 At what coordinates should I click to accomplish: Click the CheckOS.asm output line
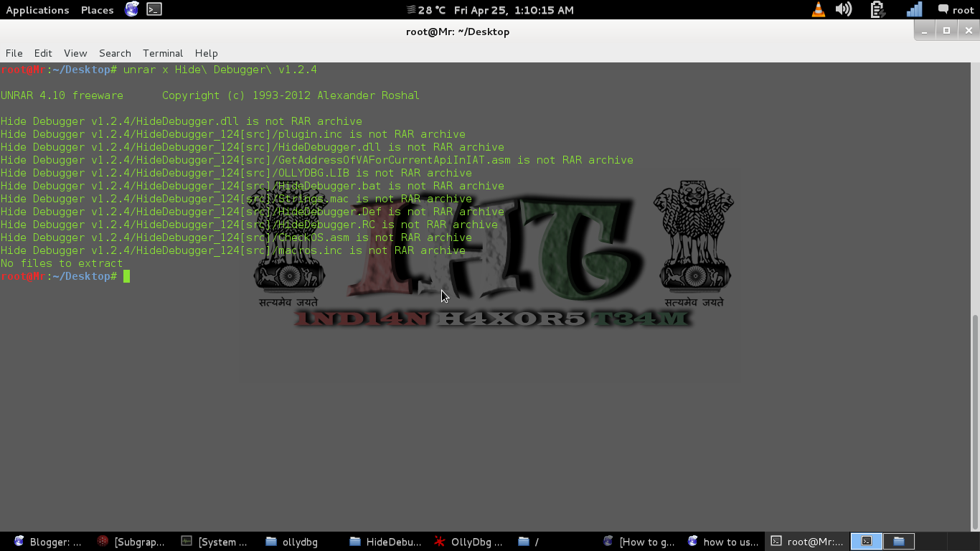pos(236,237)
